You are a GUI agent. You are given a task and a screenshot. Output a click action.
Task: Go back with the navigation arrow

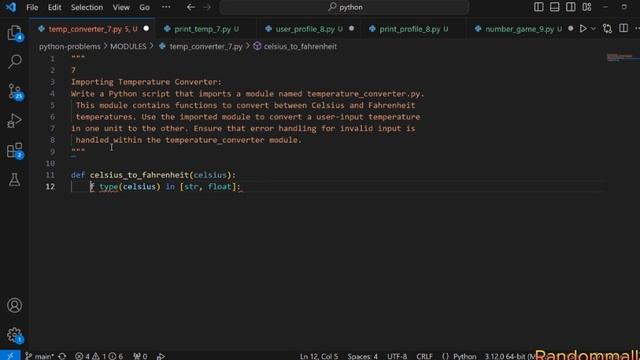click(x=191, y=7)
